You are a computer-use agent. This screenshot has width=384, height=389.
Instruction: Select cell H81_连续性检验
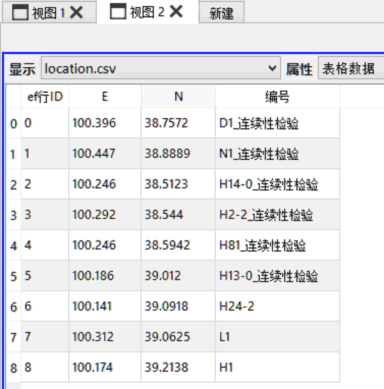(x=277, y=246)
